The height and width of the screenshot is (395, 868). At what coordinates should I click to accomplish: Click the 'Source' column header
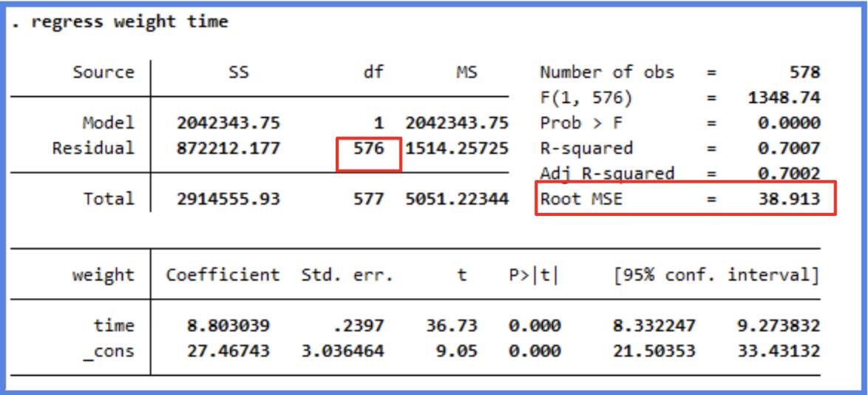point(104,72)
